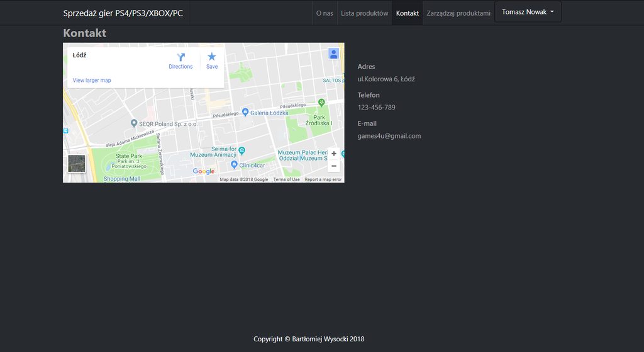This screenshot has height=352, width=644.
Task: Go to Lista produktów
Action: (364, 13)
